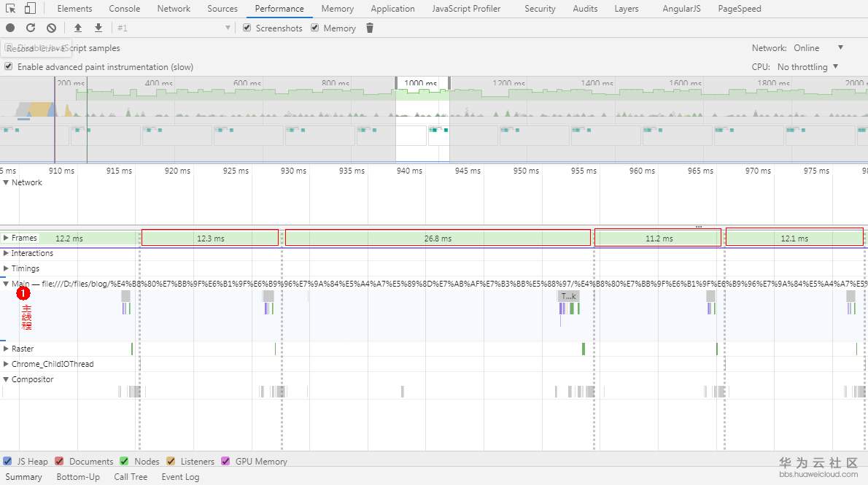Screen dimensions: 868x485
Task: Switch to the Console tab
Action: point(125,8)
